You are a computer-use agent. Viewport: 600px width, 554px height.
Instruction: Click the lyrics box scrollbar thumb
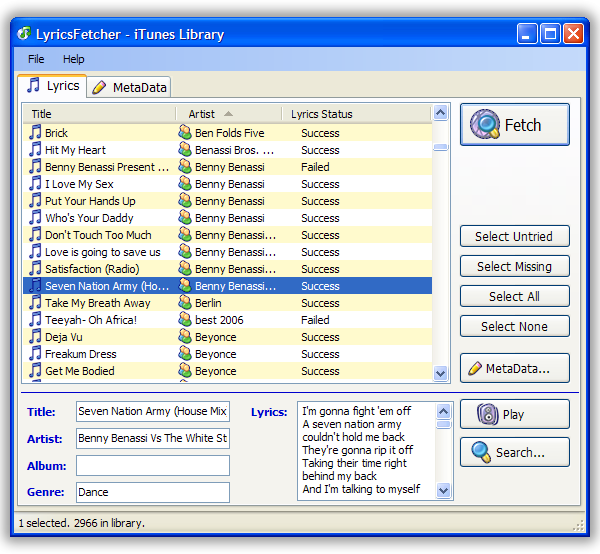[x=443, y=424]
